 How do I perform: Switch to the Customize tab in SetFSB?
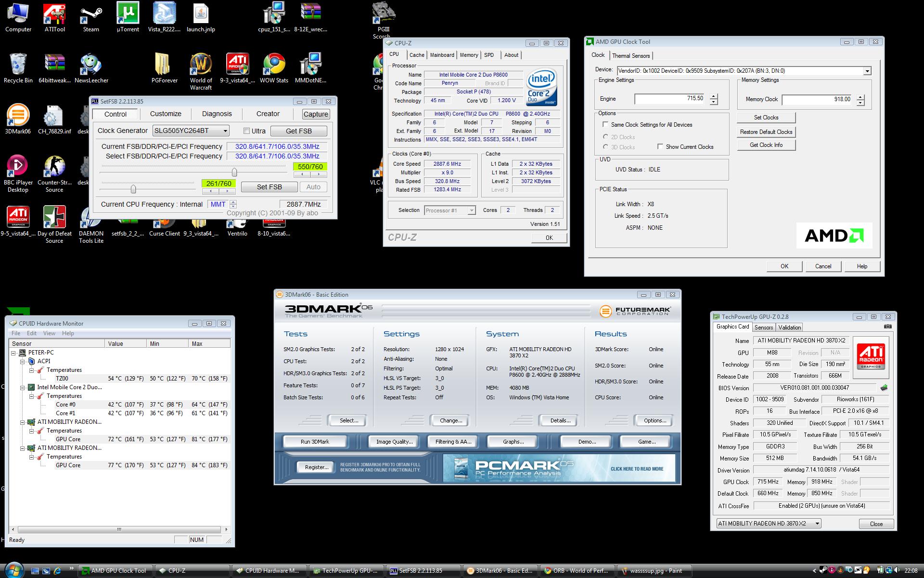pyautogui.click(x=166, y=114)
